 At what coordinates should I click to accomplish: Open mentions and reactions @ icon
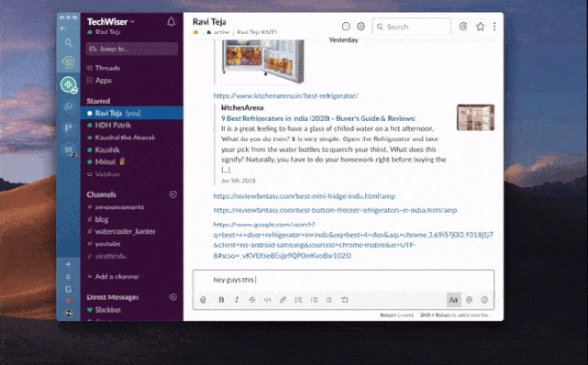[x=463, y=27]
